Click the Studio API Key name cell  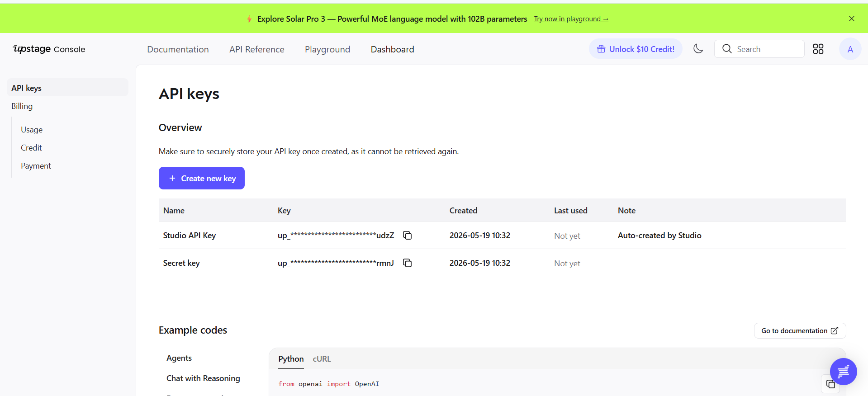(189, 236)
